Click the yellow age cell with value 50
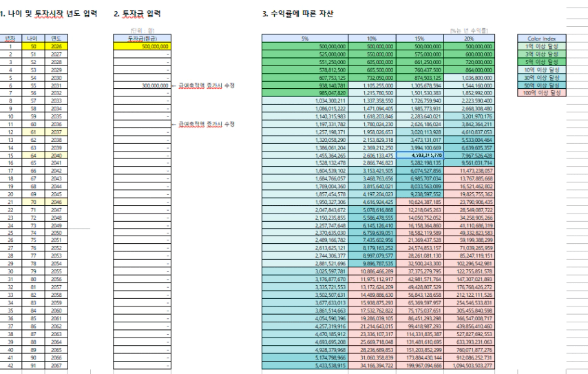 [x=33, y=47]
